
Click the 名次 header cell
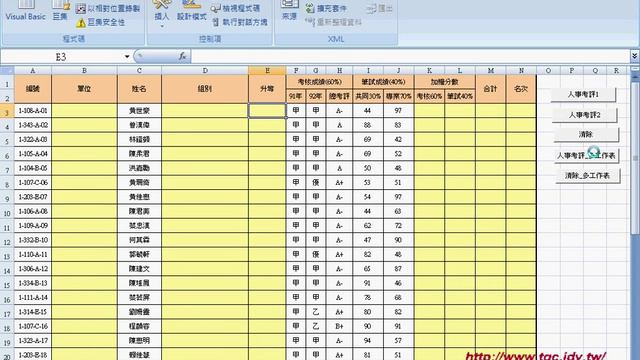pos(521,89)
